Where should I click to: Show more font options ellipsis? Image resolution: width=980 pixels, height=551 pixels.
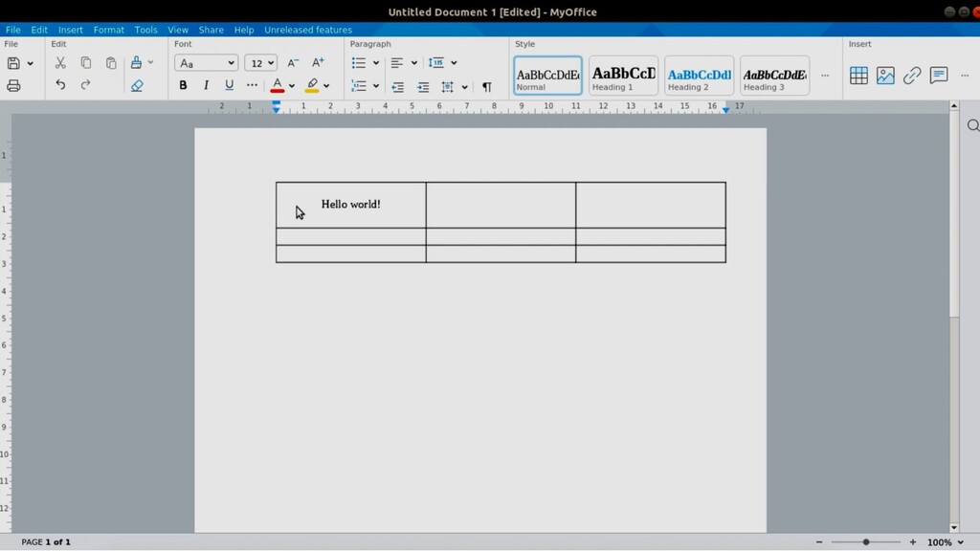click(252, 85)
